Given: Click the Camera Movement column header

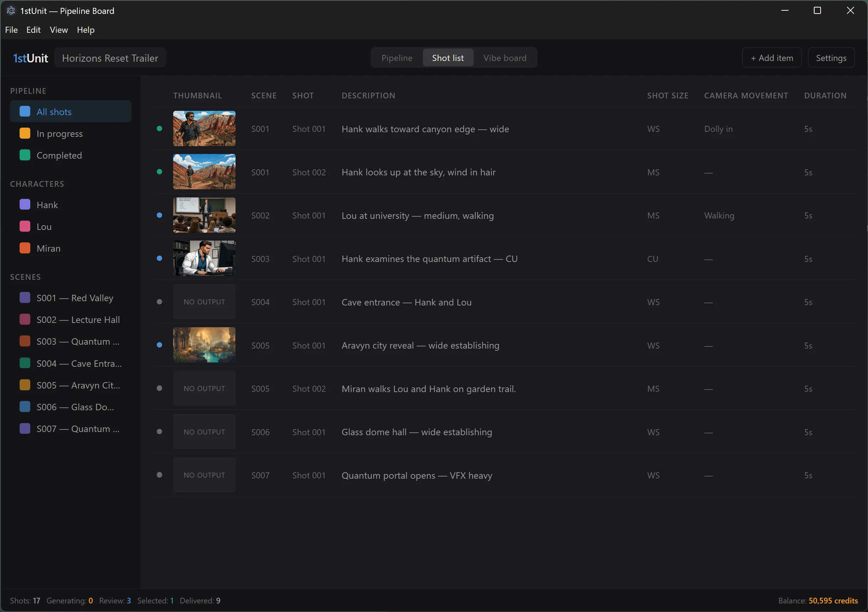Looking at the screenshot, I should 746,95.
